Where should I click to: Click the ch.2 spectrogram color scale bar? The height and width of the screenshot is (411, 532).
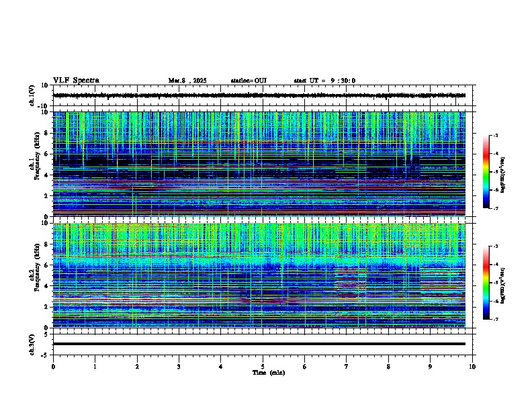click(x=486, y=283)
